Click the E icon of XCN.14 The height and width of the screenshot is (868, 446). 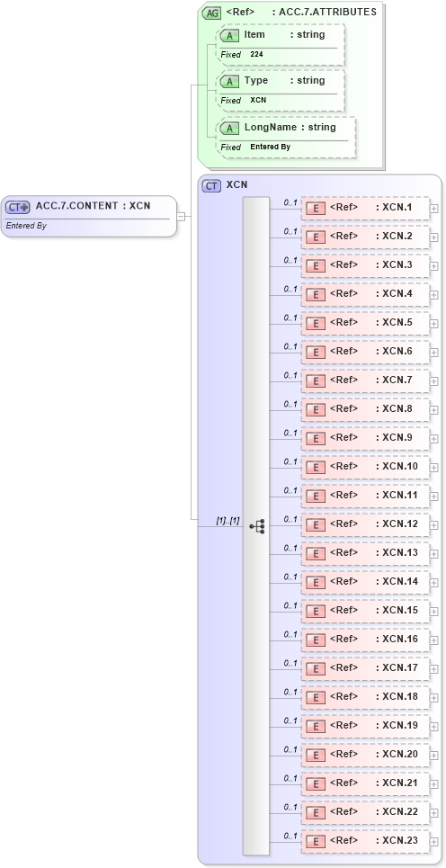click(x=316, y=583)
